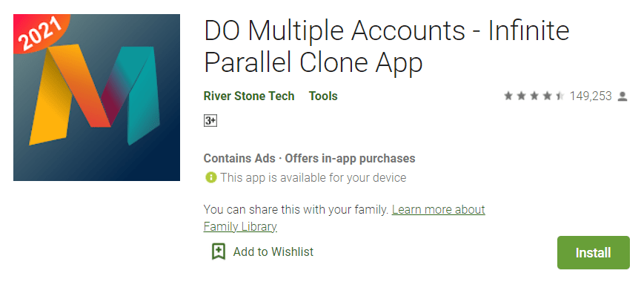Click the half-filled fifth rating star
This screenshot has width=644, height=296.
point(560,96)
